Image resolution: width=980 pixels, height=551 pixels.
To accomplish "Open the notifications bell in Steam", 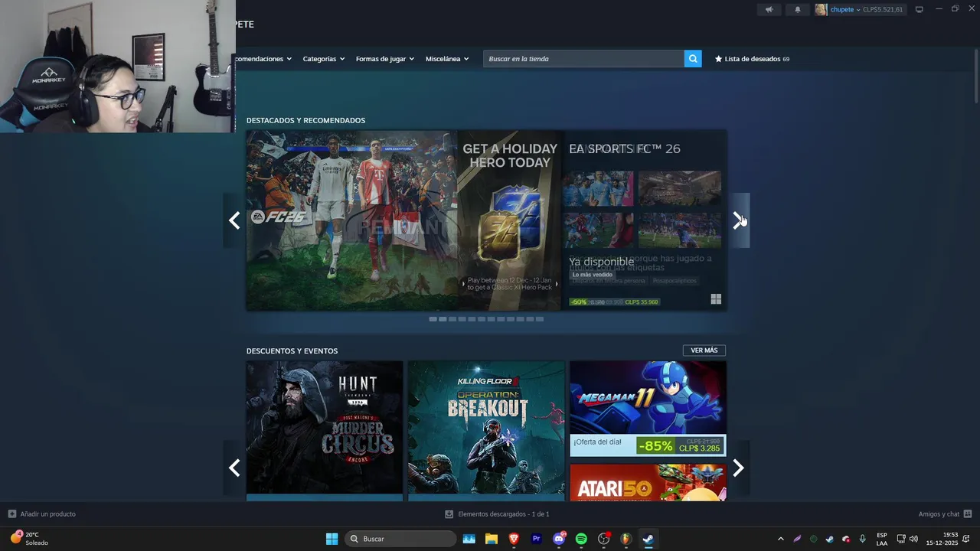I will point(797,9).
